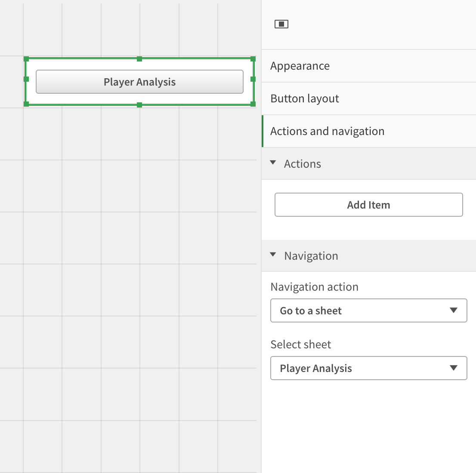This screenshot has width=476, height=473.
Task: Click the Navigation action label
Action: coord(314,286)
